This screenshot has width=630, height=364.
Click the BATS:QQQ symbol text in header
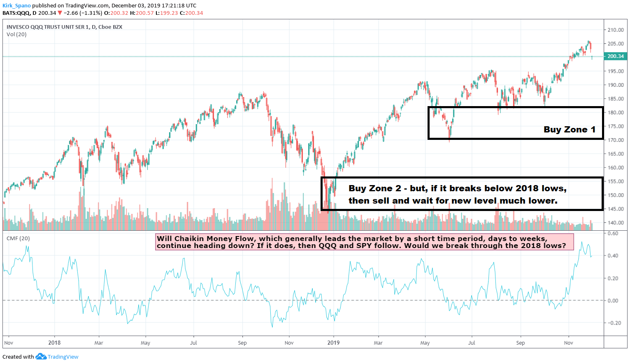tap(16, 13)
